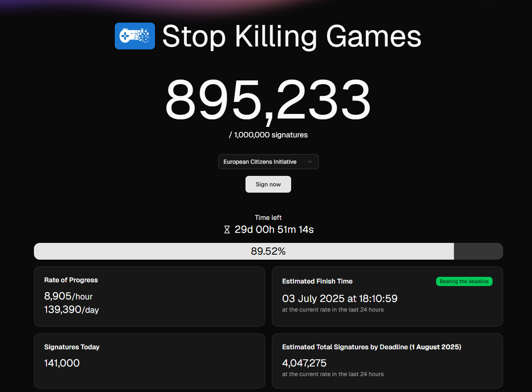Click the Stop Killing Games controller logo
Image resolution: width=532 pixels, height=392 pixels.
click(135, 36)
